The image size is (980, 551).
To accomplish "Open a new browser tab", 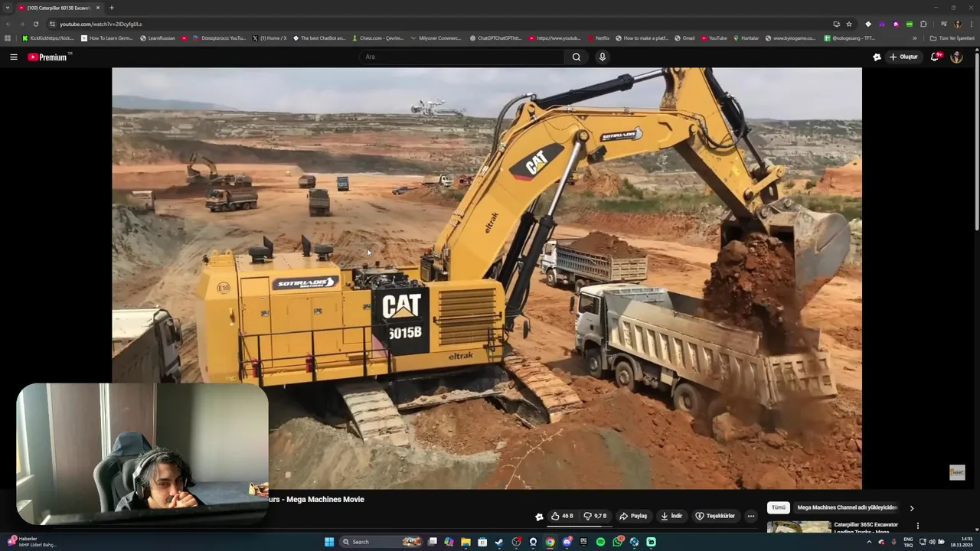I will [x=111, y=8].
